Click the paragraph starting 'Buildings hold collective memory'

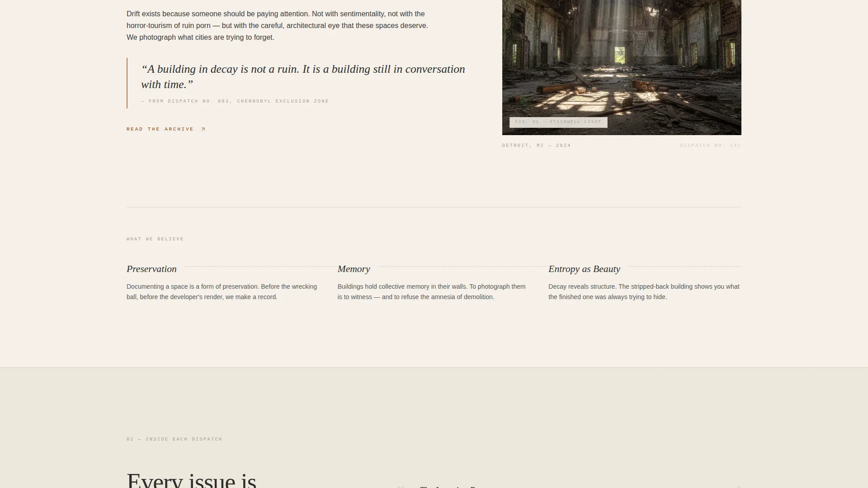(x=432, y=292)
